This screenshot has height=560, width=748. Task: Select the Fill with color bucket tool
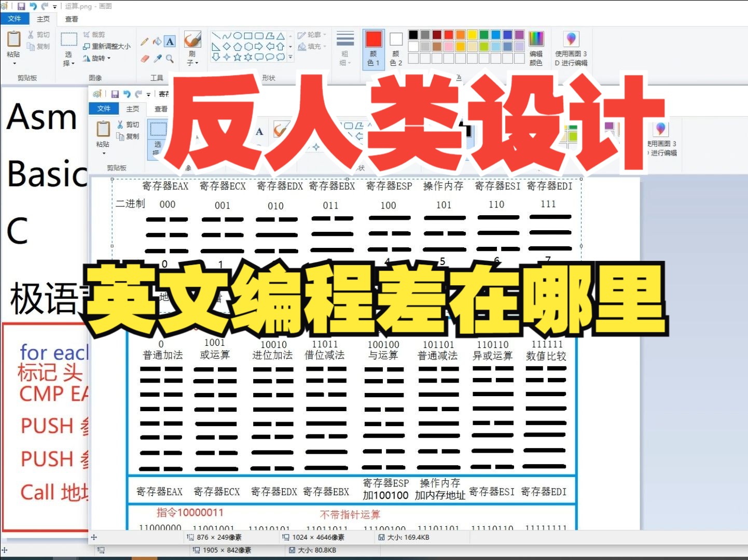pyautogui.click(x=157, y=40)
